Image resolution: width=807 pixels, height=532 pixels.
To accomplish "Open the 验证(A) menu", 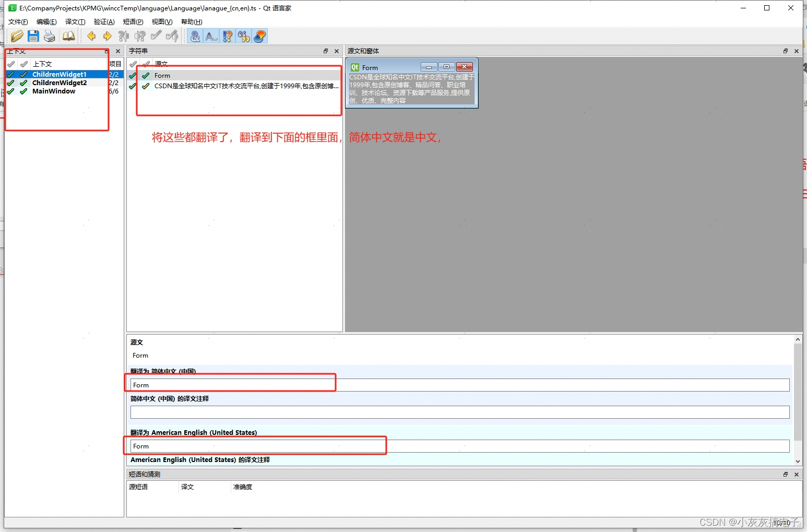I will tap(104, 22).
